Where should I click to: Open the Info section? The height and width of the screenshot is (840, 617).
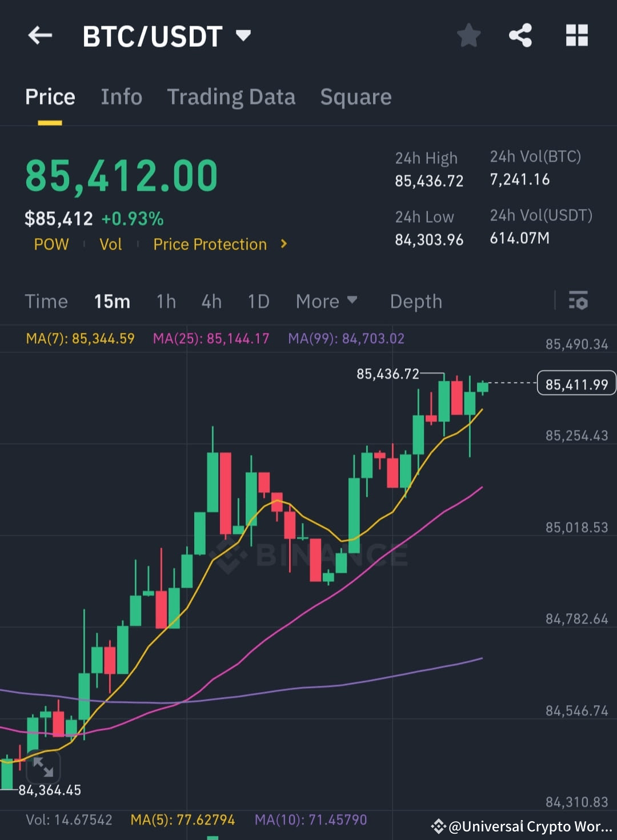pyautogui.click(x=121, y=97)
